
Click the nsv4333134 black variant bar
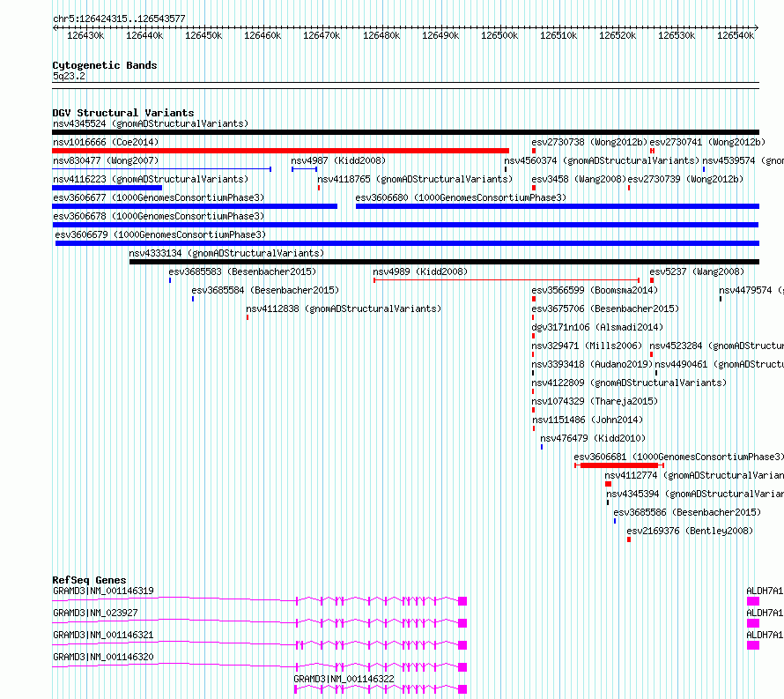click(x=444, y=262)
